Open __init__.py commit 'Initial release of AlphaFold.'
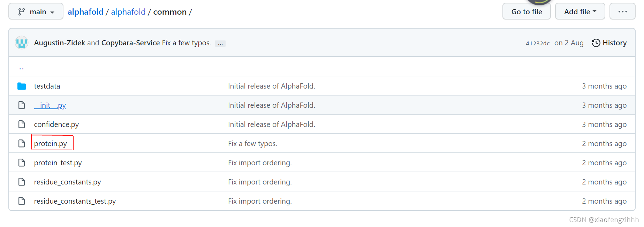This screenshot has width=644, height=227. click(272, 105)
